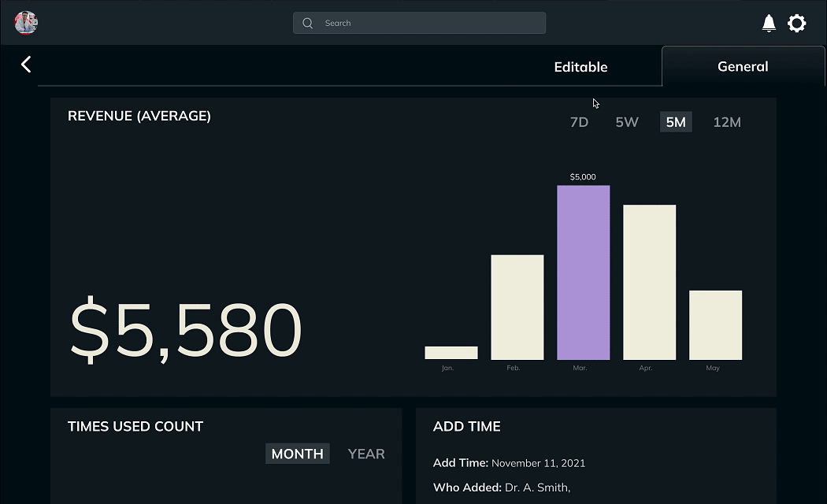Click the November 11, 2021 add time
The width and height of the screenshot is (827, 504).
pos(539,463)
